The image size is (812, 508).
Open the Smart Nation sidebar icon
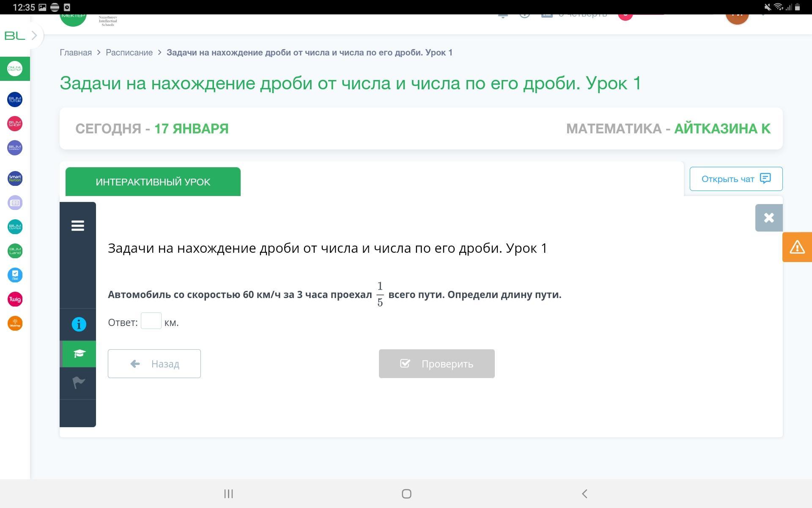point(15,179)
